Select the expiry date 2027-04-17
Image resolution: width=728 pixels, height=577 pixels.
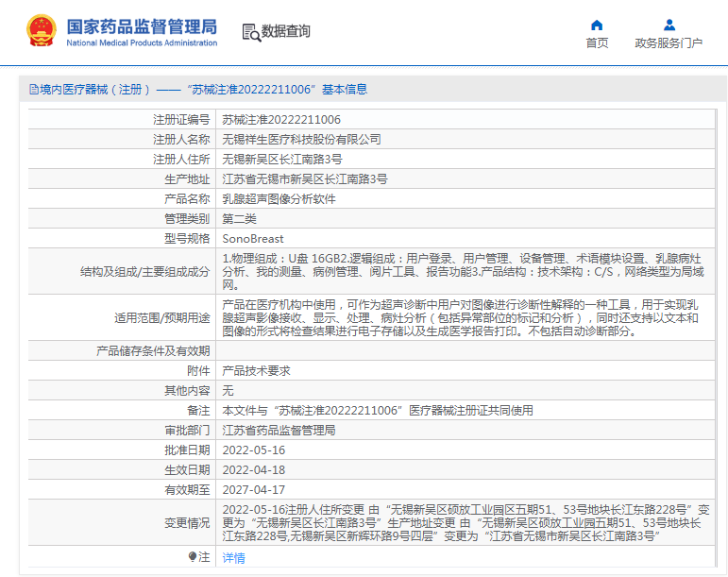[253, 490]
